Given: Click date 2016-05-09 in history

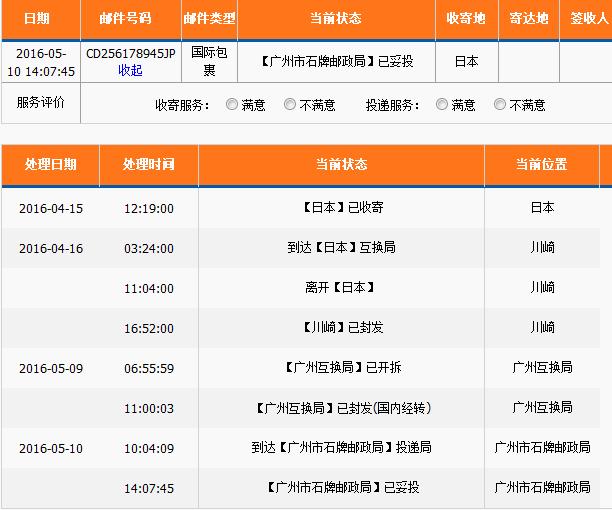Looking at the screenshot, I should click(51, 368).
